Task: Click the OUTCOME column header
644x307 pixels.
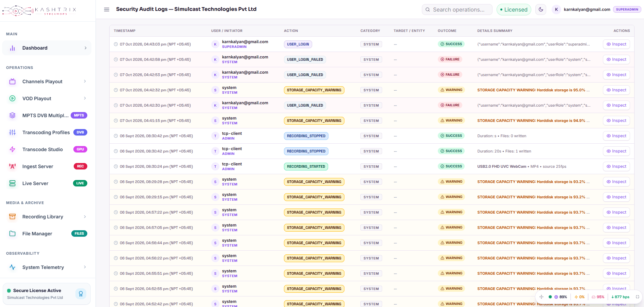Action: coord(447,31)
